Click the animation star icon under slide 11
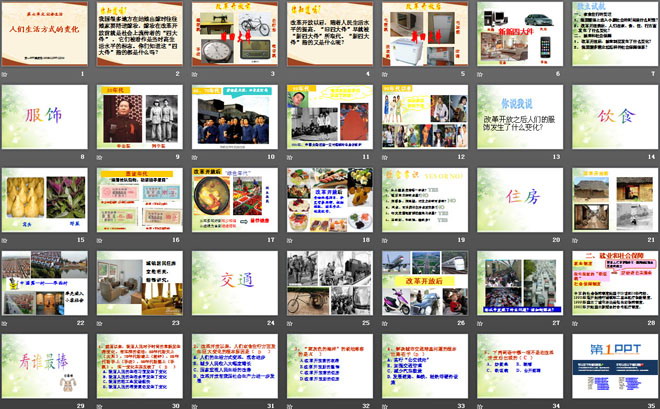Image resolution: width=660 pixels, height=409 pixels. pyautogui.click(x=290, y=157)
